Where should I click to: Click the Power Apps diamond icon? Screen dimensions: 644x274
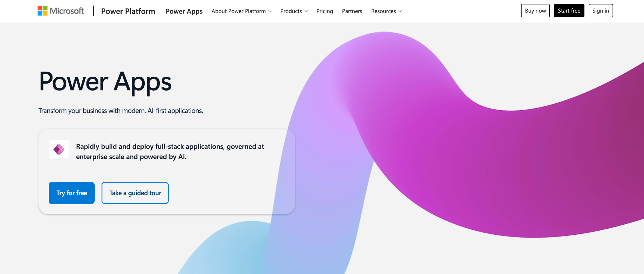59,150
